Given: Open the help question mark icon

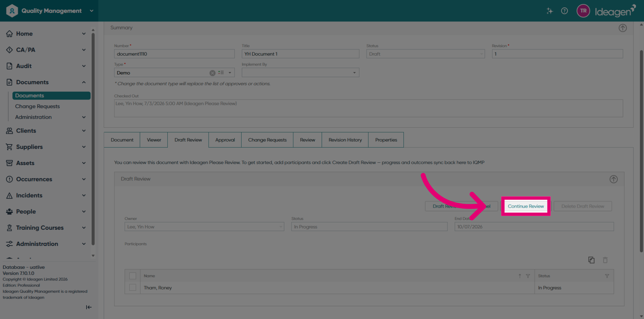Looking at the screenshot, I should (x=565, y=11).
